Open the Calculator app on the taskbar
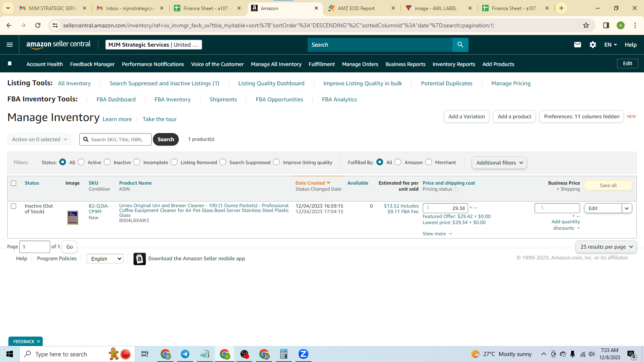644x362 pixels. click(x=284, y=354)
